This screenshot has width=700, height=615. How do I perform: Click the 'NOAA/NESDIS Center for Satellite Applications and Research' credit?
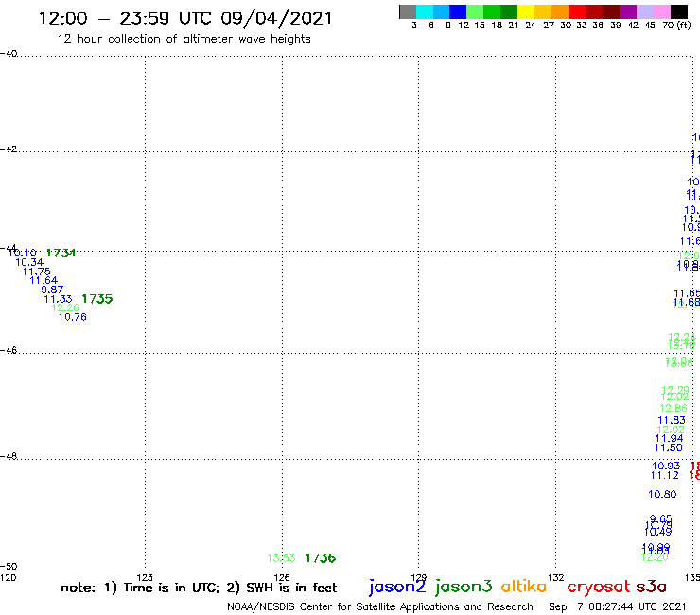coord(380,606)
